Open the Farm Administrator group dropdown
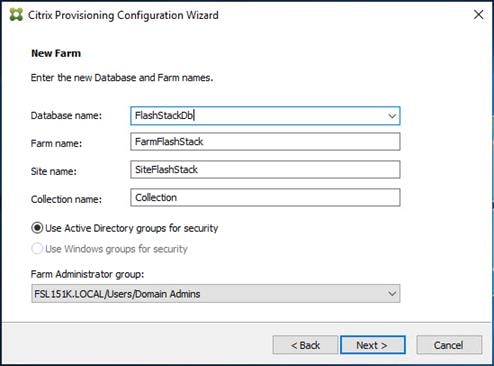This screenshot has width=494, height=366. tap(216, 294)
